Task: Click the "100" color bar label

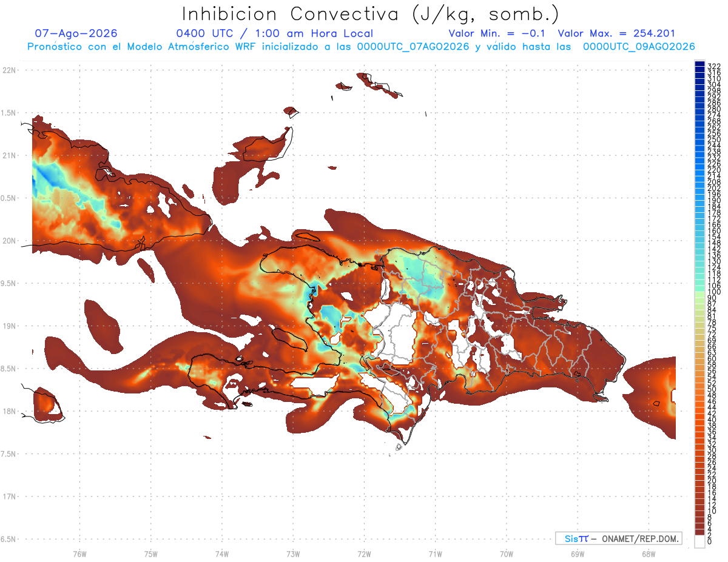Action: pyautogui.click(x=714, y=292)
